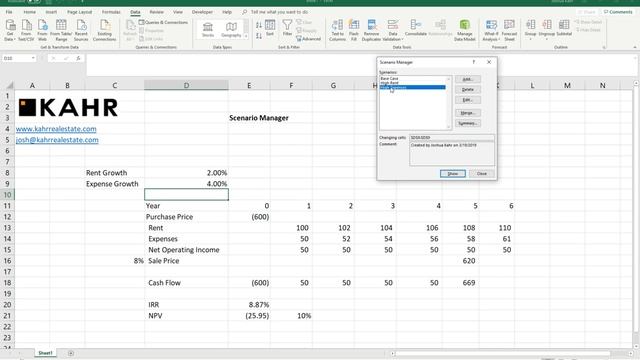This screenshot has height=360, width=640.
Task: Collapse the ribbon
Action: [x=635, y=47]
